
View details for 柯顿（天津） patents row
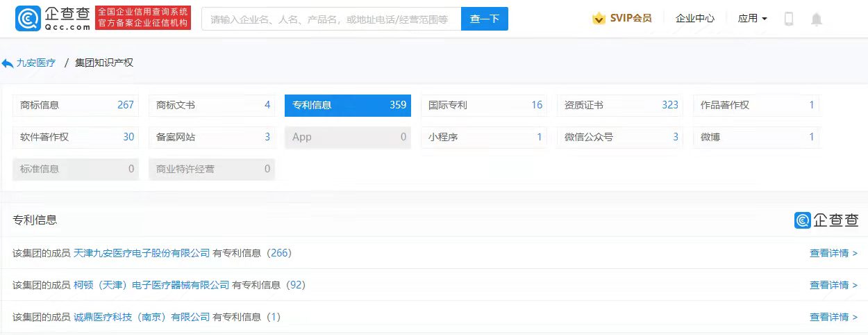point(833,285)
